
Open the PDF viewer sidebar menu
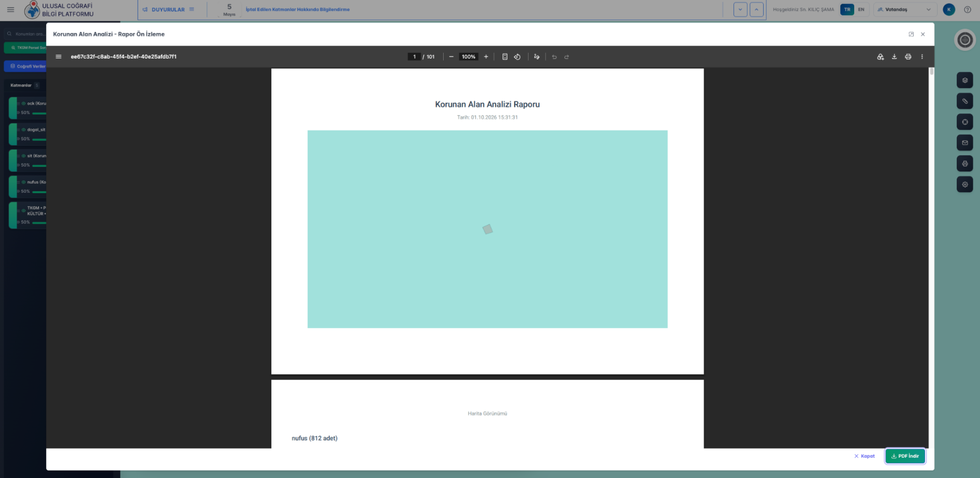pyautogui.click(x=58, y=57)
